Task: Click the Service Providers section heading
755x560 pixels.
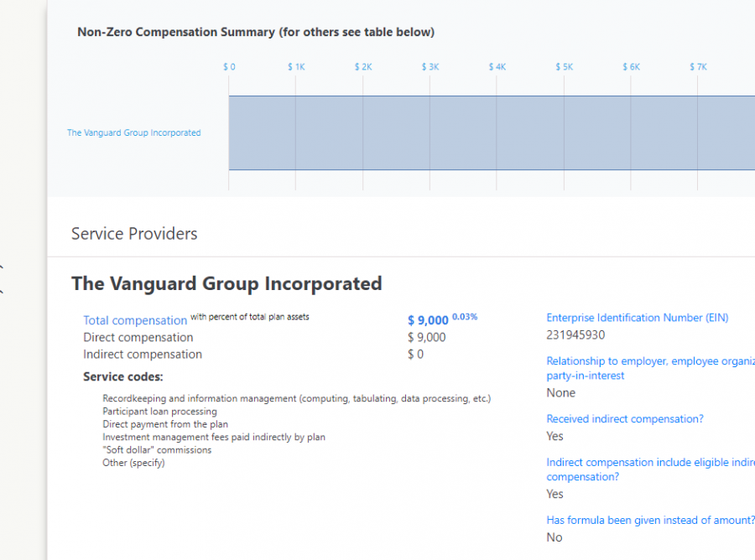Action: 134,234
